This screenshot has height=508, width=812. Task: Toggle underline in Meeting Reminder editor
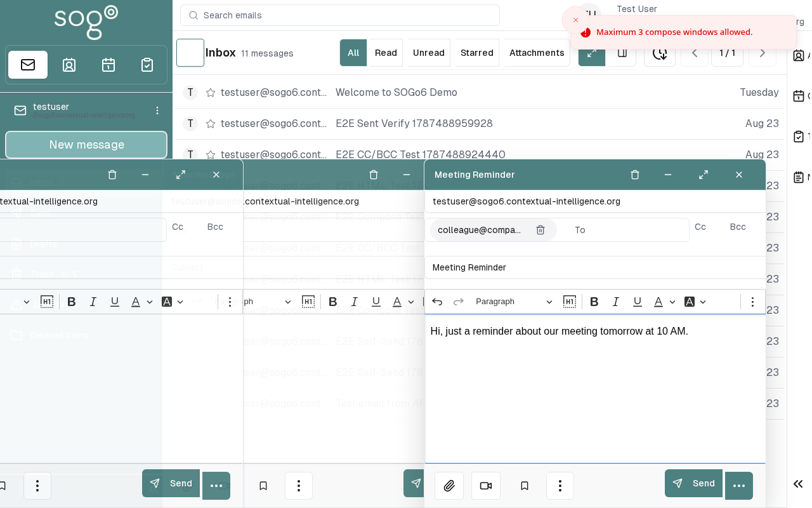click(638, 302)
